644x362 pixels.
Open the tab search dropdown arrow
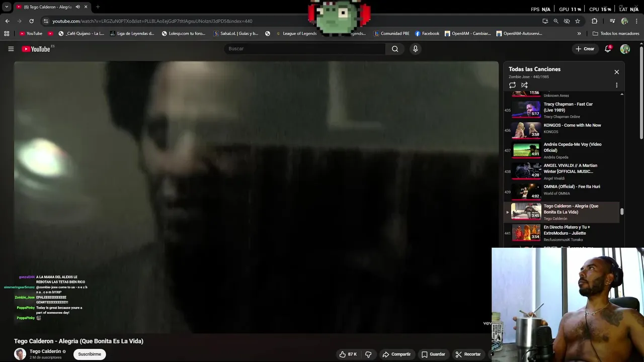click(7, 7)
